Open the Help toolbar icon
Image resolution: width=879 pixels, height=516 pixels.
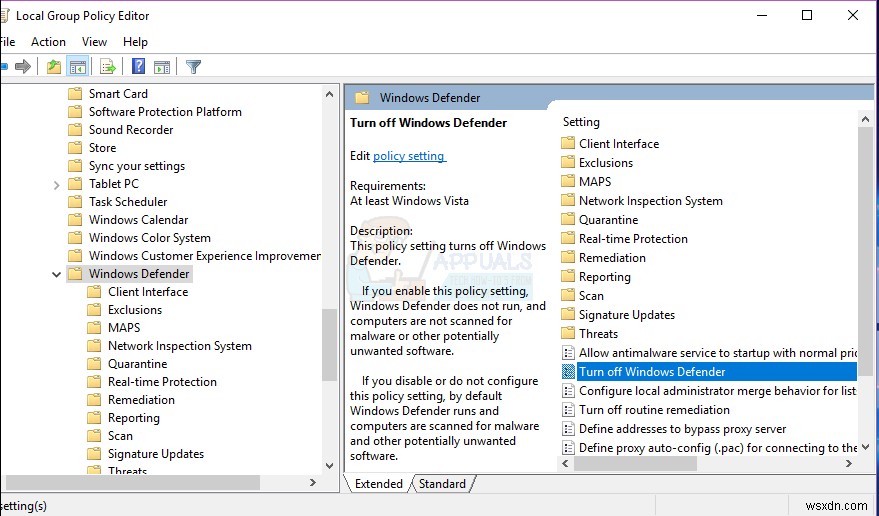(x=138, y=66)
